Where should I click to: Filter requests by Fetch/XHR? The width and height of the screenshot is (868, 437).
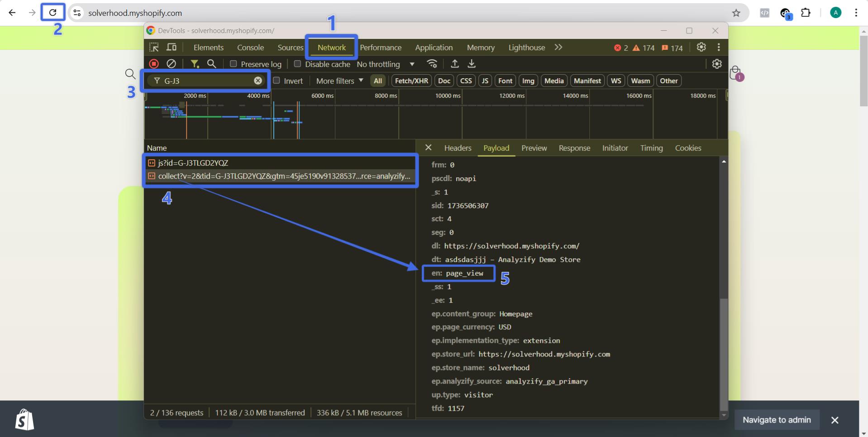tap(411, 81)
